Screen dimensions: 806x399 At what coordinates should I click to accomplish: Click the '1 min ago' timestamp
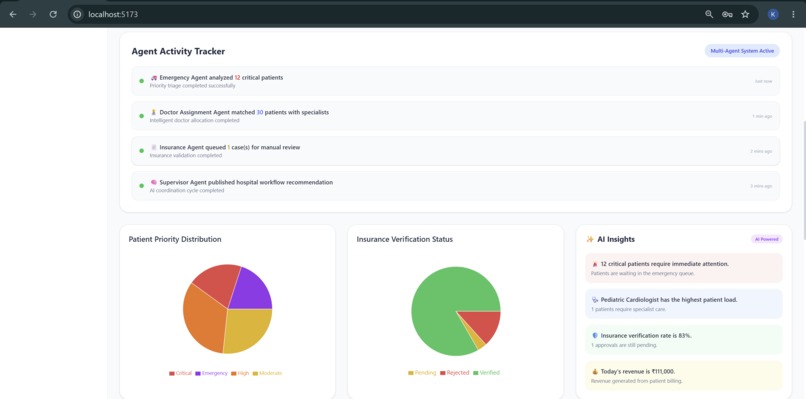pos(762,116)
